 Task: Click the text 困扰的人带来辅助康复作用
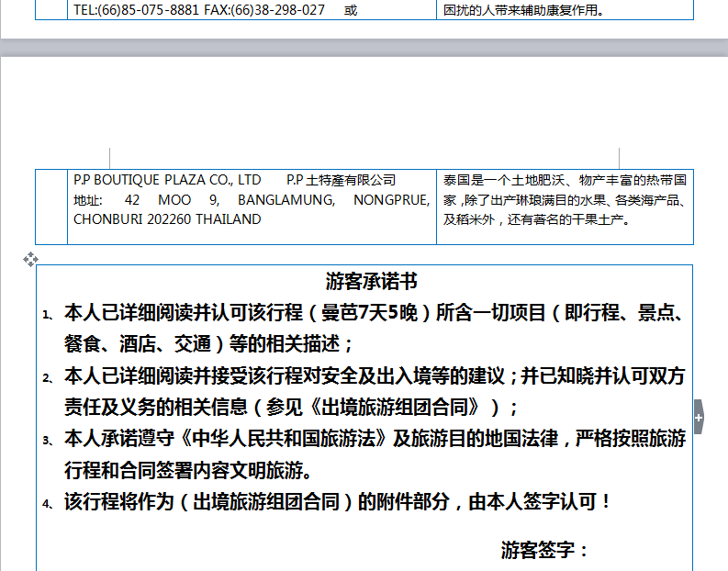pos(524,11)
